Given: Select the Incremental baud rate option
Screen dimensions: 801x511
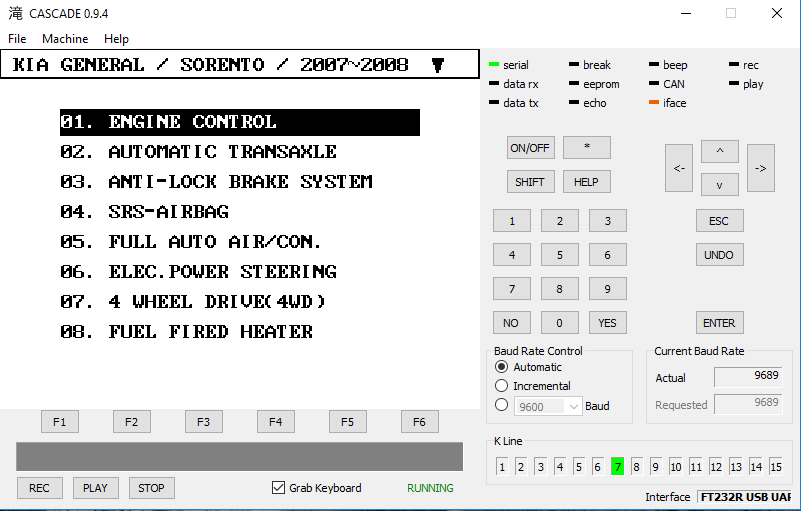Looking at the screenshot, I should click(x=502, y=386).
